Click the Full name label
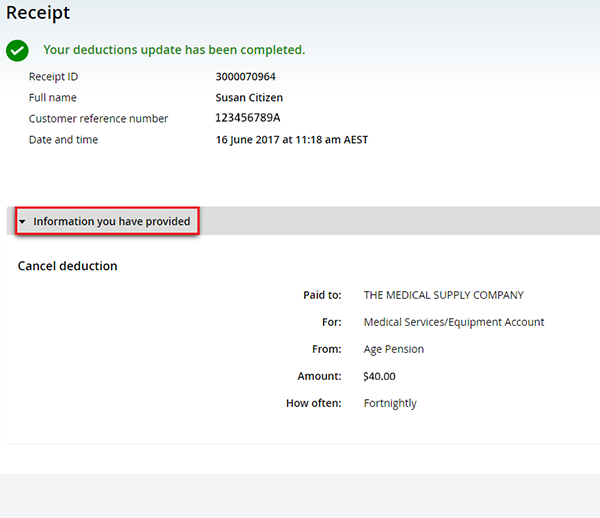The image size is (600, 518). coord(53,98)
